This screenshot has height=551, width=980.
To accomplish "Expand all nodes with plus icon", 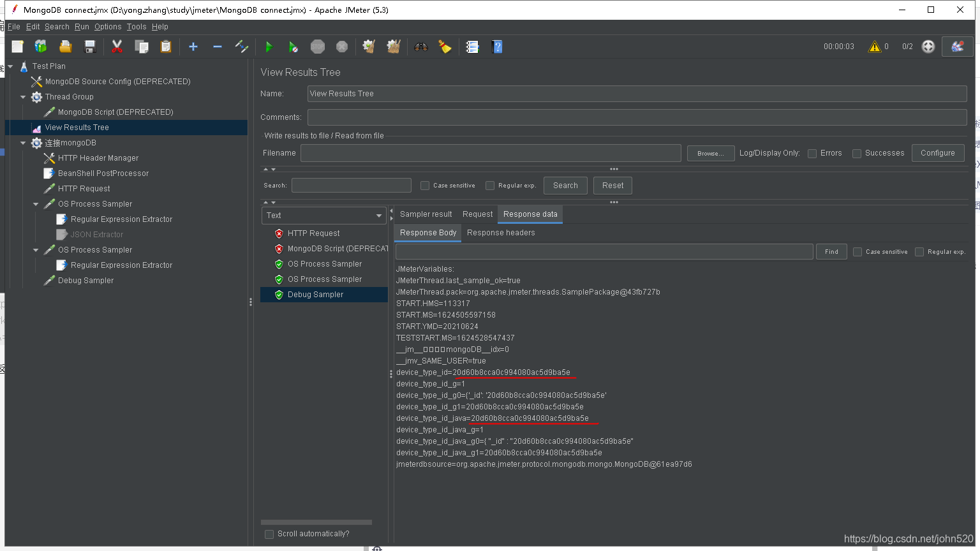I will pos(193,47).
